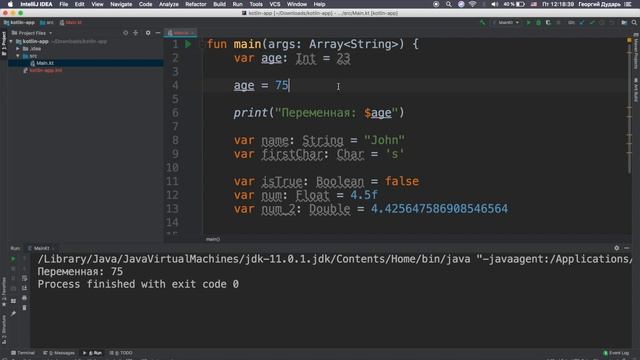Image resolution: width=640 pixels, height=360 pixels.
Task: Click kotlin-app breadcrumb in navigation bar
Action: (19, 22)
